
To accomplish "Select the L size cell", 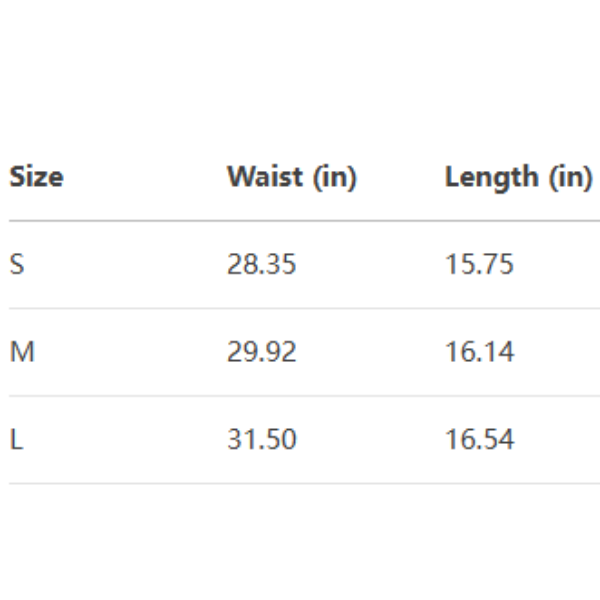I will click(15, 439).
